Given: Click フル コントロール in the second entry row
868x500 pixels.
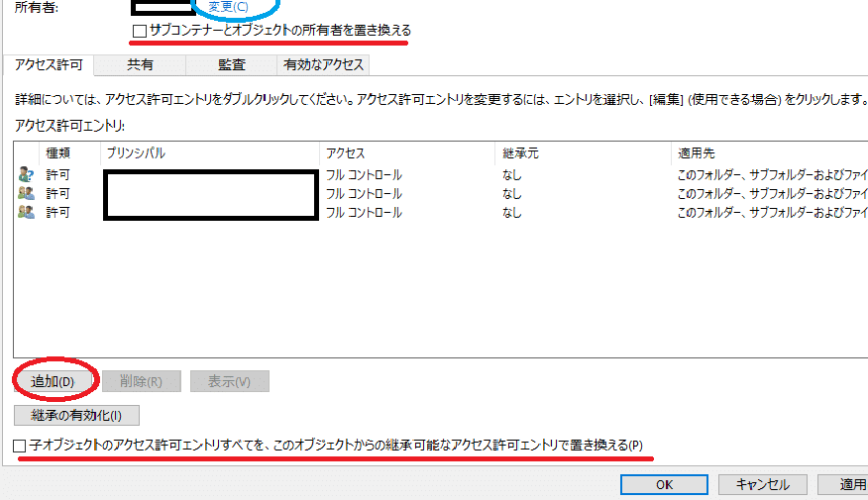Looking at the screenshot, I should [364, 194].
